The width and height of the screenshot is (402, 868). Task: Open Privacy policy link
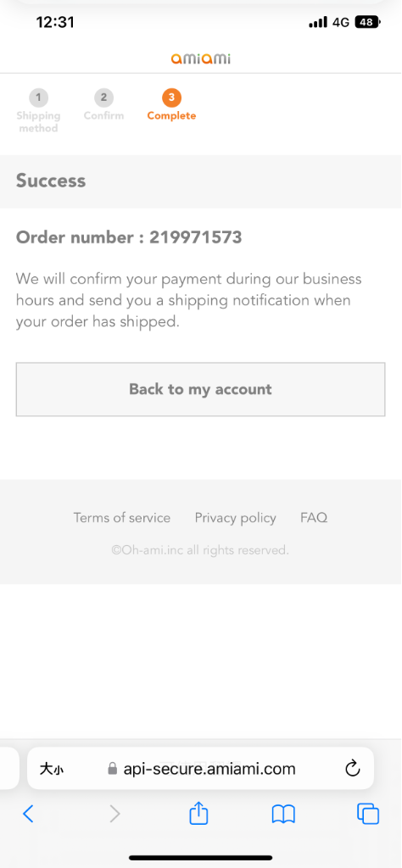click(235, 518)
